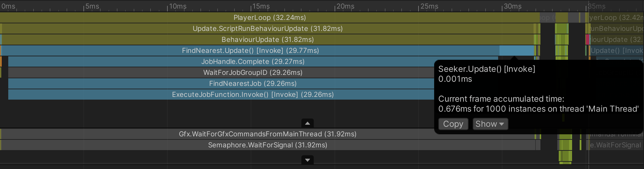
Task: Collapse the main thread section with up arrow
Action: tap(308, 123)
